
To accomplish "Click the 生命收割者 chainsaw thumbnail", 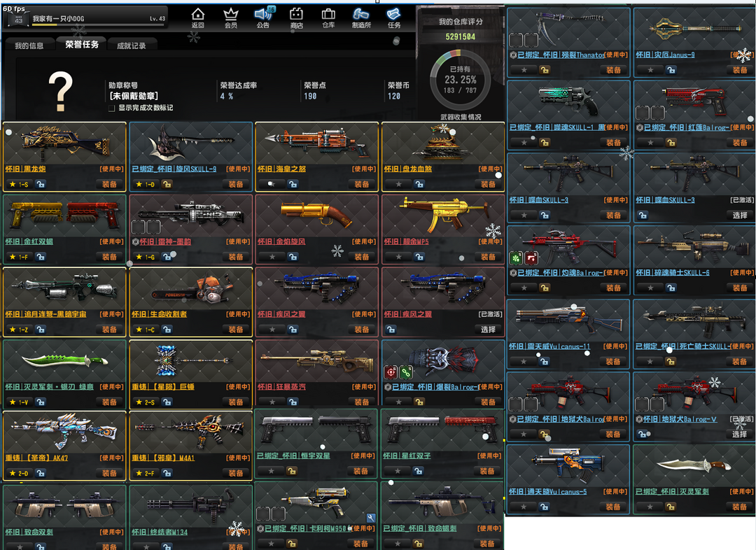I will pyautogui.click(x=191, y=289).
